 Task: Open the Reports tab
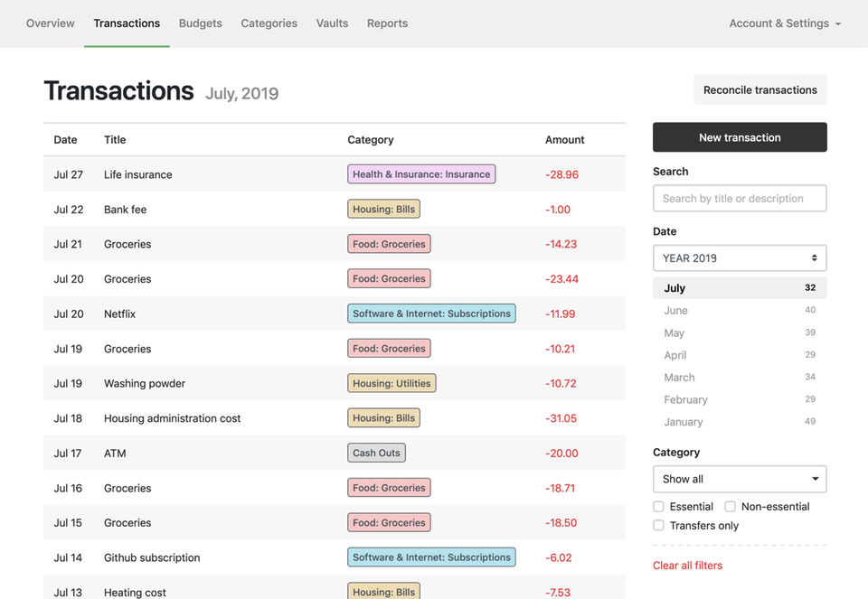(x=388, y=23)
